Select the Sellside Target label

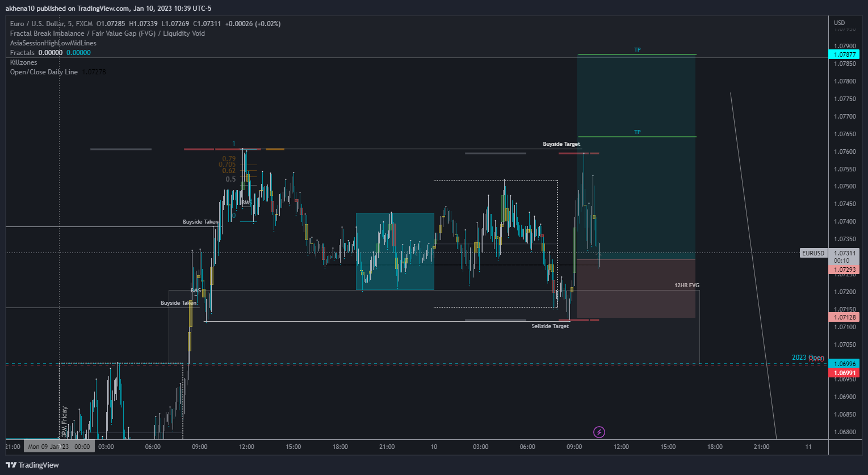(x=550, y=326)
